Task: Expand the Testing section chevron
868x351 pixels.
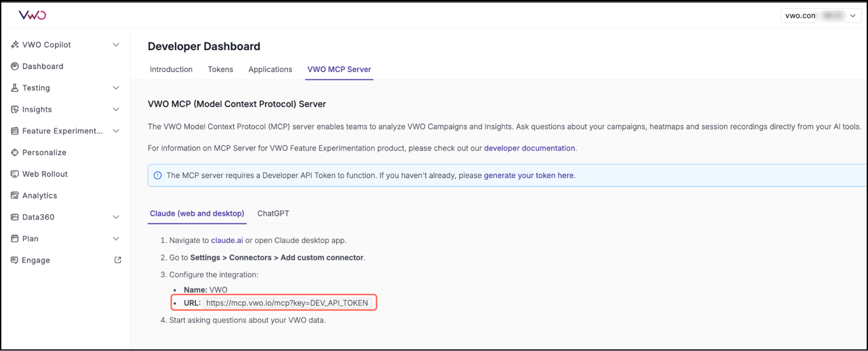Action: [x=116, y=88]
